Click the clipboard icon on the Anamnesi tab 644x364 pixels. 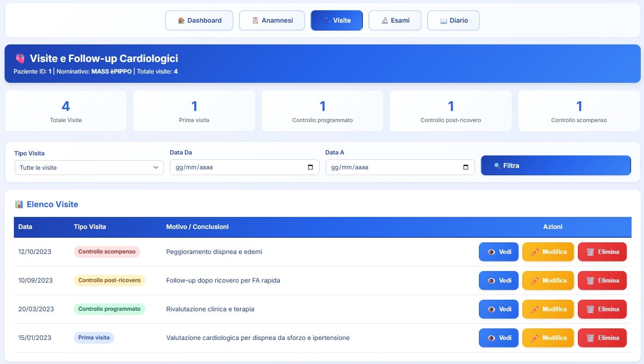(x=256, y=20)
